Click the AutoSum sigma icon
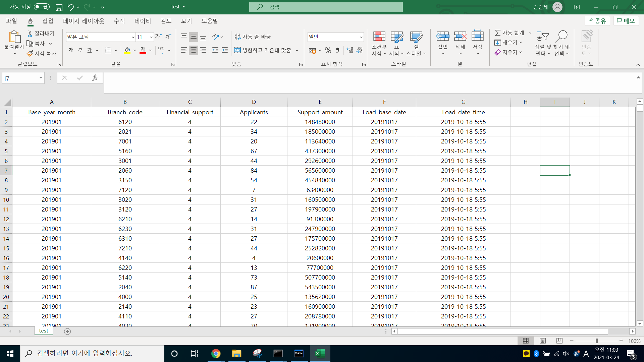This screenshot has height=362, width=644. pyautogui.click(x=498, y=33)
